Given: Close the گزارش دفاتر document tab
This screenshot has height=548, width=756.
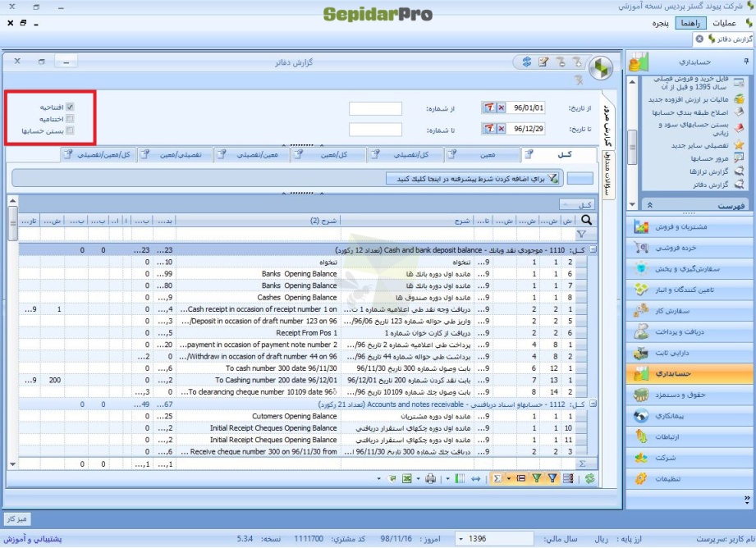Looking at the screenshot, I should point(699,39).
